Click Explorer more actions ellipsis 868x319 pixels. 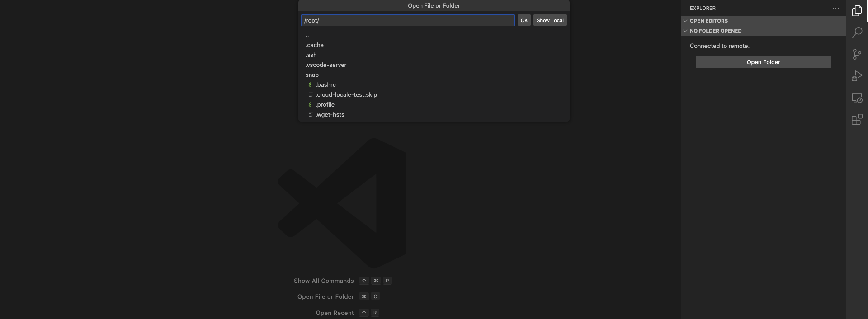pyautogui.click(x=835, y=8)
